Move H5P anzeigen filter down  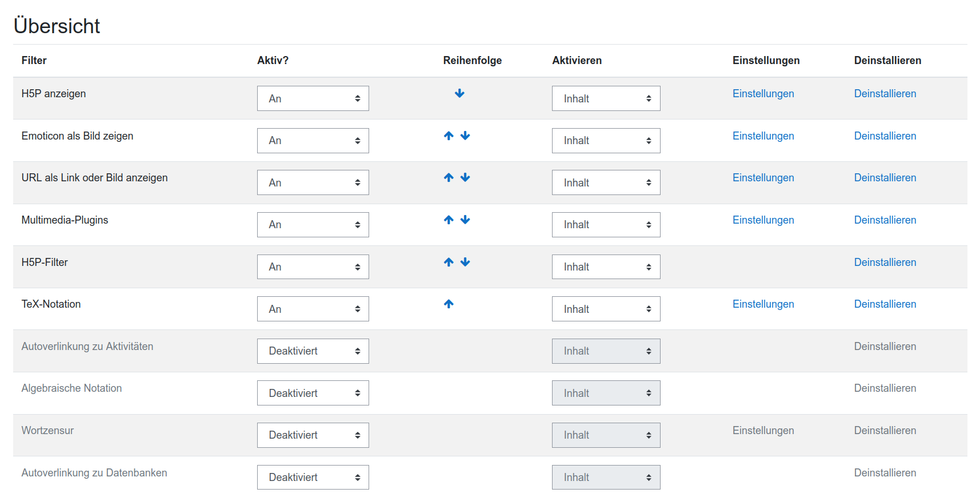point(459,94)
